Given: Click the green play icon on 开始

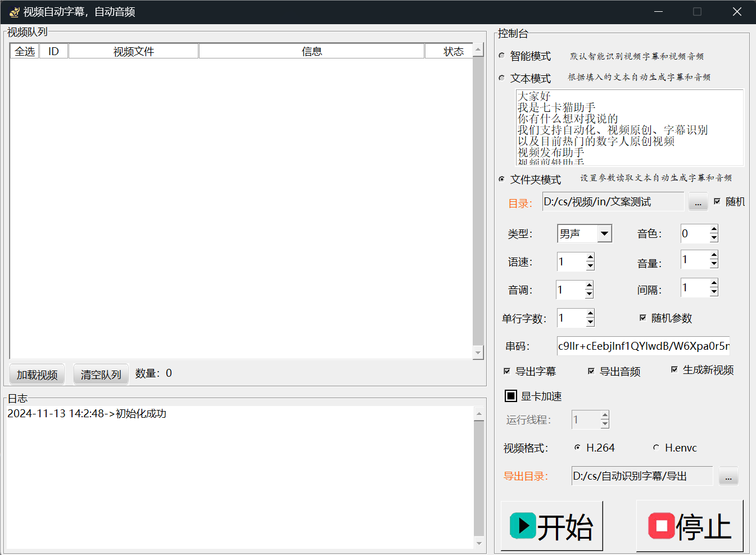Looking at the screenshot, I should [523, 526].
